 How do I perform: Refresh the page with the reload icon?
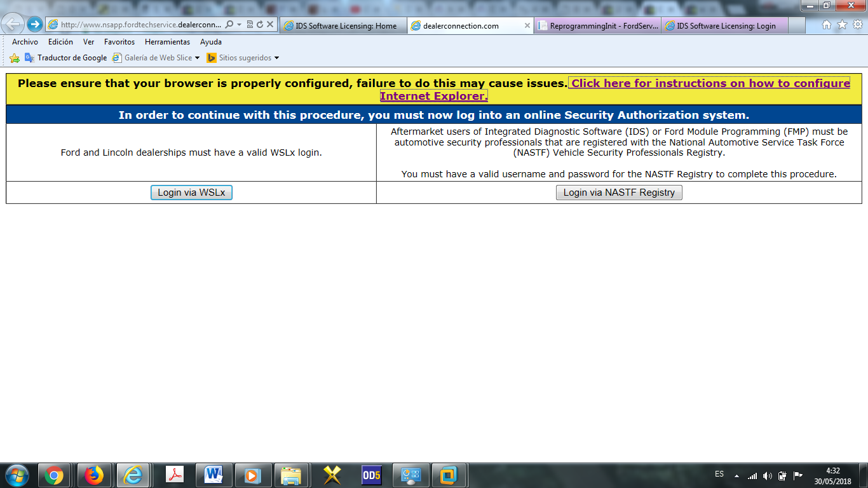coord(260,25)
